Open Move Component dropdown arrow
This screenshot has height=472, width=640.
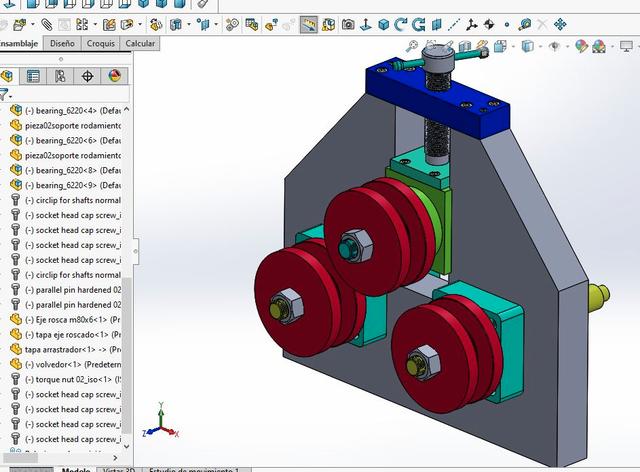tap(140, 25)
